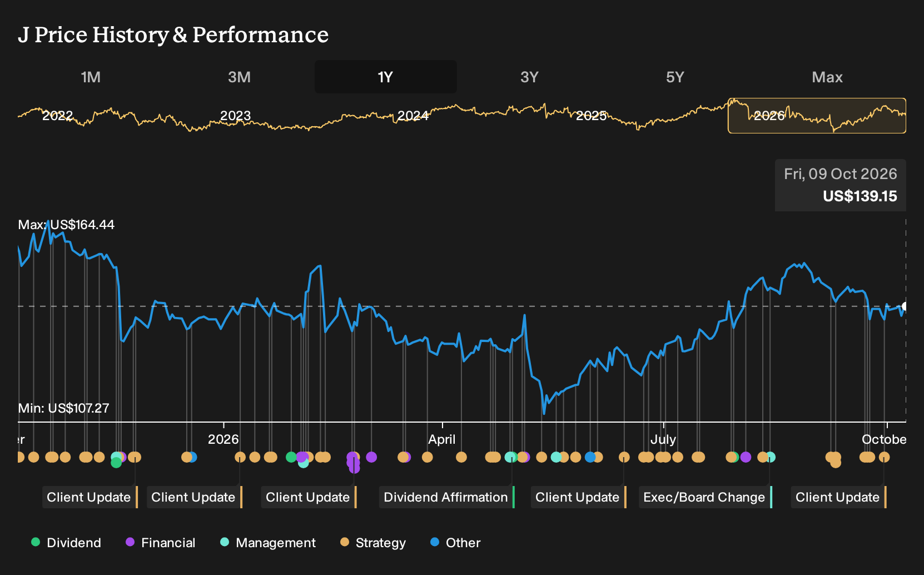The height and width of the screenshot is (575, 924).
Task: Click the Fri, 09 Oct 2026 date
Action: coord(840,174)
